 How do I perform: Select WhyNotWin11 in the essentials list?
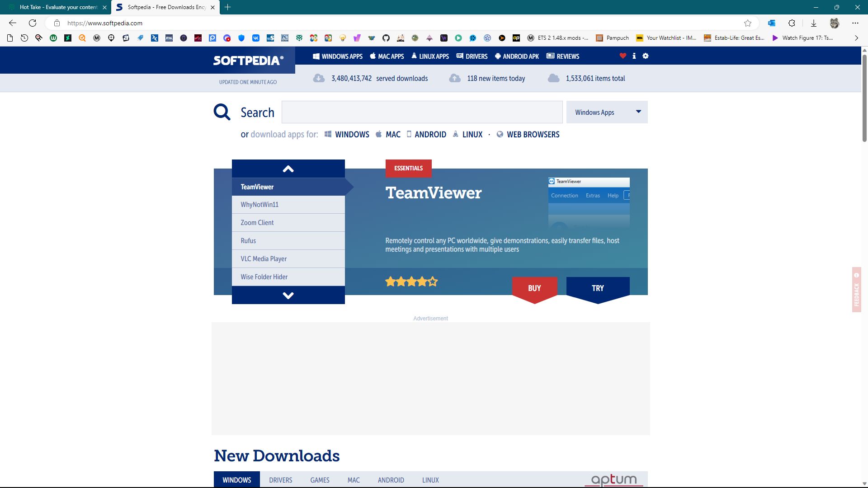(288, 205)
